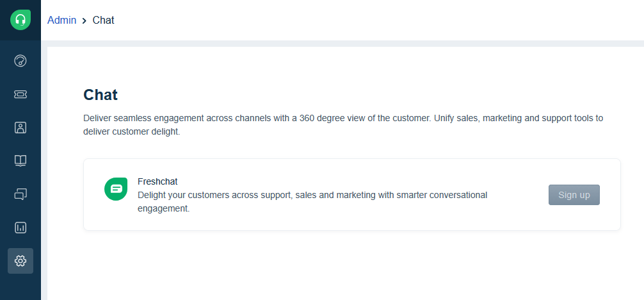This screenshot has width=644, height=300.
Task: Click the Chat breadcrumb item
Action: (x=103, y=20)
